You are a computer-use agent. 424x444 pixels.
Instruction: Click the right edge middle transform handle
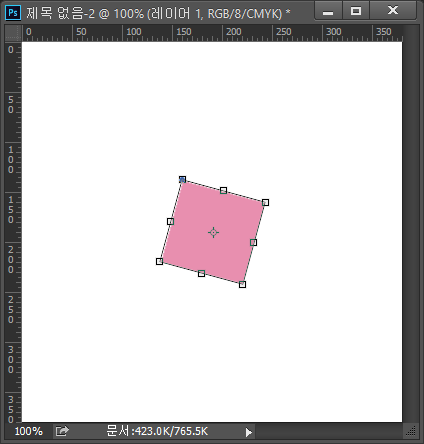(253, 242)
